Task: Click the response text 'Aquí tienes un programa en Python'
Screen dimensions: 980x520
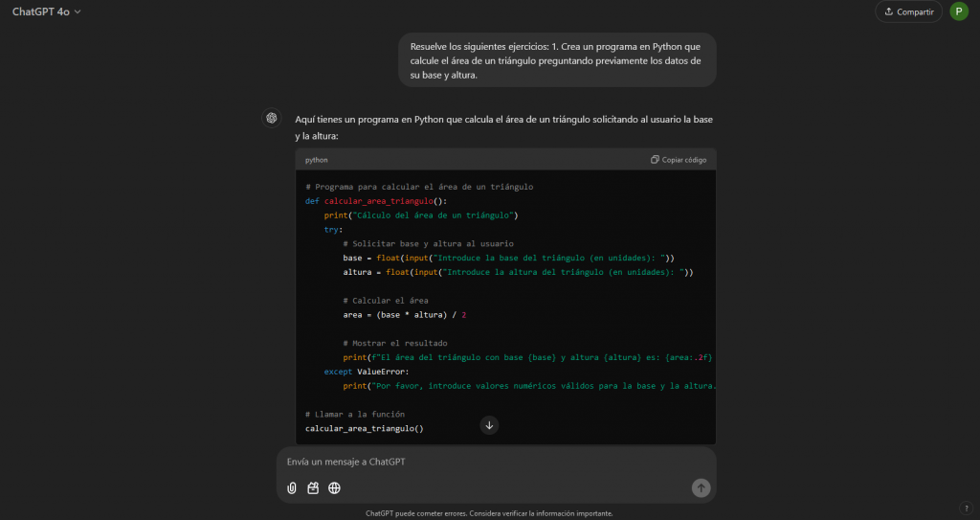Action: (x=503, y=127)
